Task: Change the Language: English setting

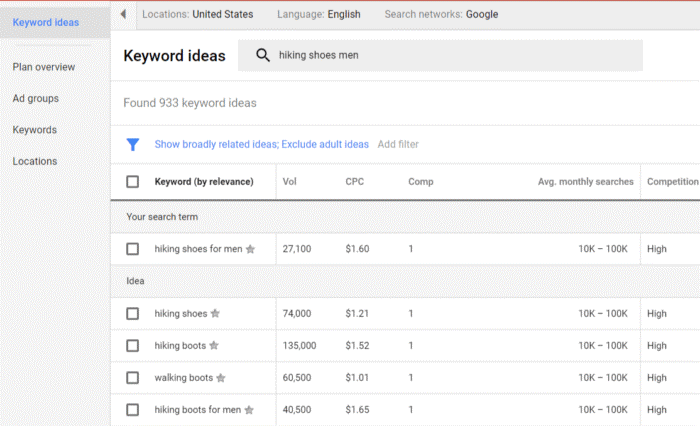Action: (319, 14)
